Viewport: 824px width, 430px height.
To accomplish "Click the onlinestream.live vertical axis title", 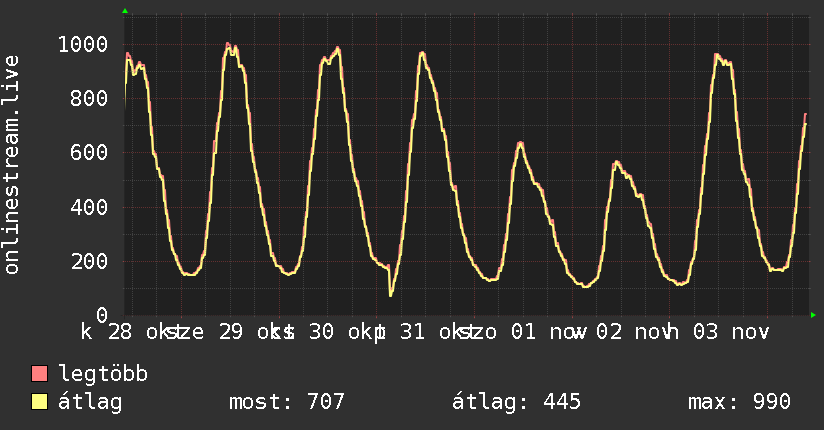I will (x=11, y=165).
